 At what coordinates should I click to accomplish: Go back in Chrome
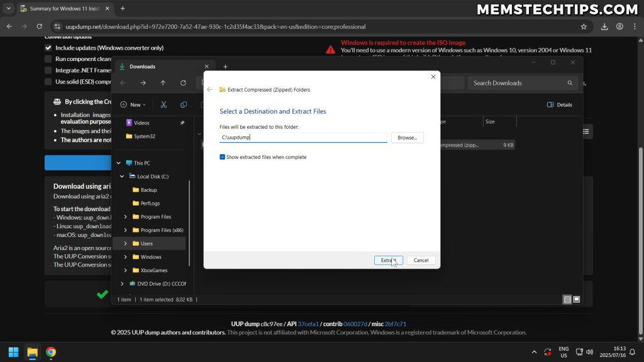point(9,26)
